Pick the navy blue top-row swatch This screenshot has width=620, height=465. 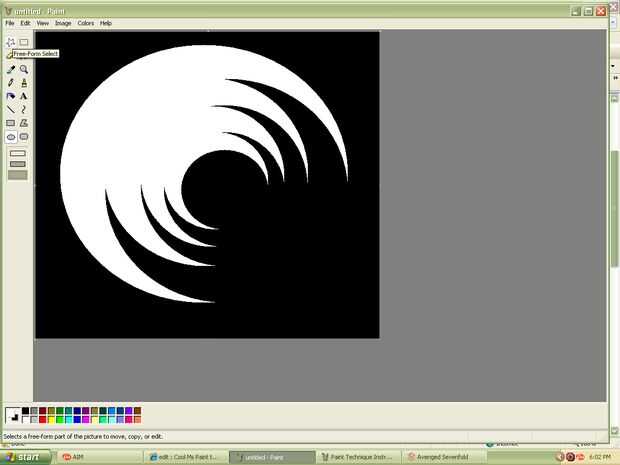(x=77, y=410)
